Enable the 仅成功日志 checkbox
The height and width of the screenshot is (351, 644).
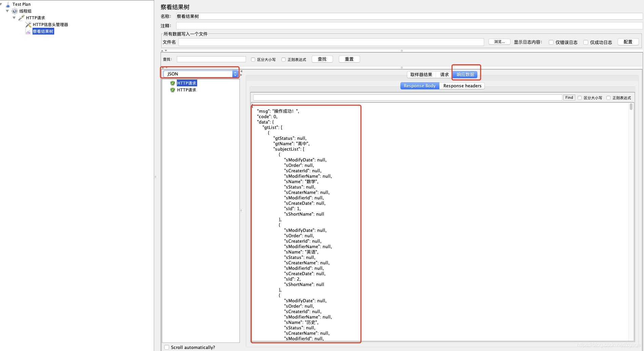click(586, 42)
